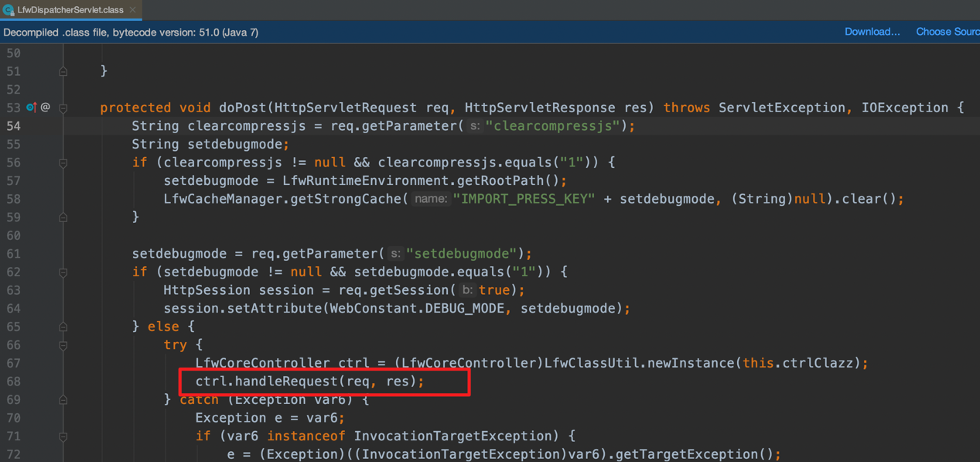The height and width of the screenshot is (462, 980).
Task: Click line number 68 in the gutter
Action: 14,382
